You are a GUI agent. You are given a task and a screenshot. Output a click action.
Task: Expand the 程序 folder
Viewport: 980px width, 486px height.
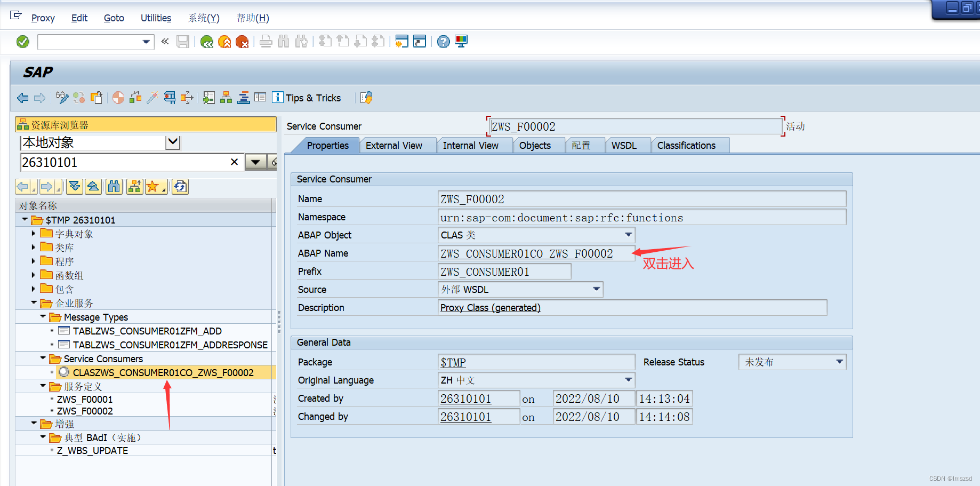(x=33, y=261)
